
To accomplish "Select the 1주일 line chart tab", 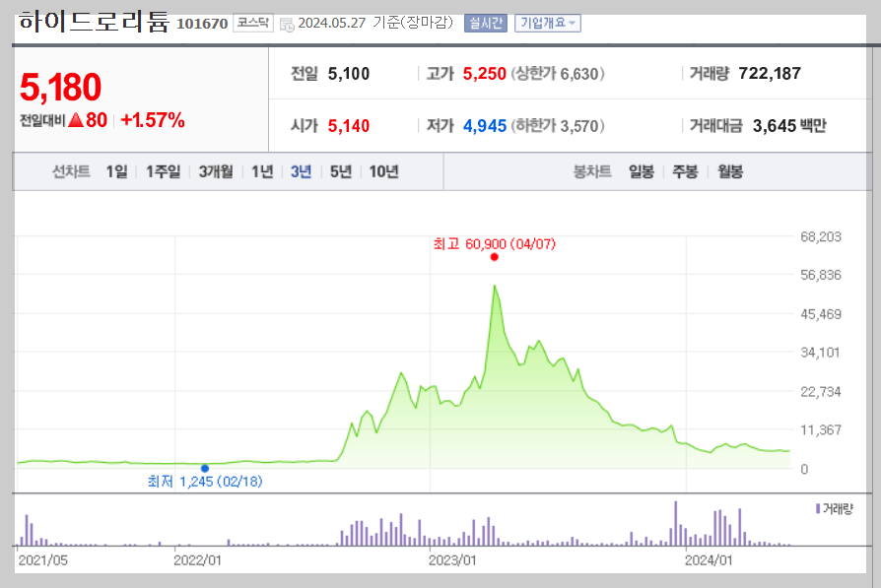I will click(164, 171).
